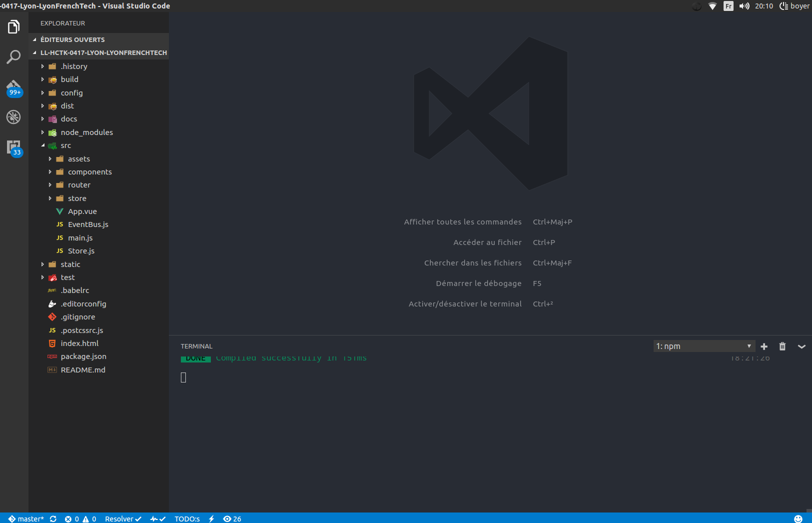Viewport: 812px width, 523px height.
Task: Expand the docs folder
Action: coord(98,118)
